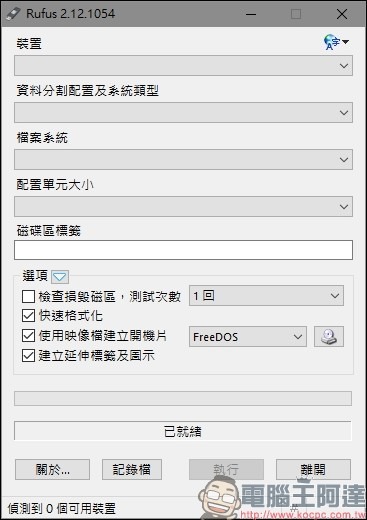Enable 檢查損毀磁區 bad blocks checkbox
The image size is (367, 520).
coord(28,296)
